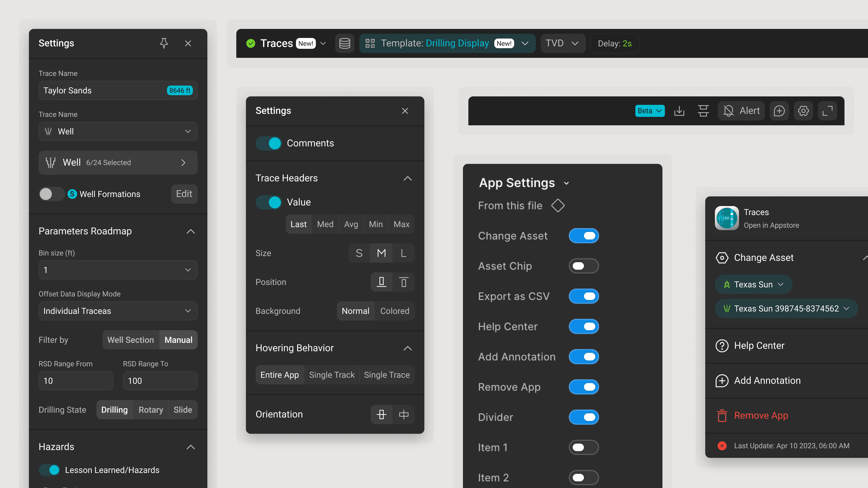868x488 pixels.
Task: Open the Well 6/24 Selected row
Action: [x=118, y=163]
